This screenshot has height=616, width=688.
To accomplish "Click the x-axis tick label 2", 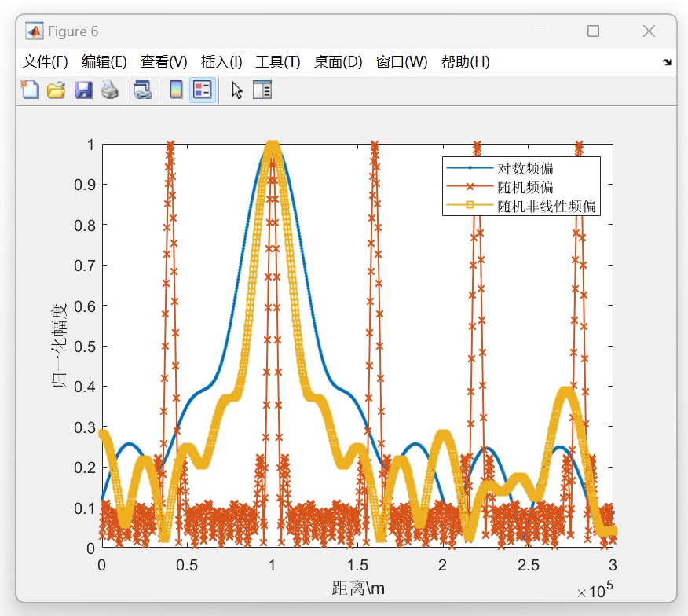I will (x=442, y=565).
